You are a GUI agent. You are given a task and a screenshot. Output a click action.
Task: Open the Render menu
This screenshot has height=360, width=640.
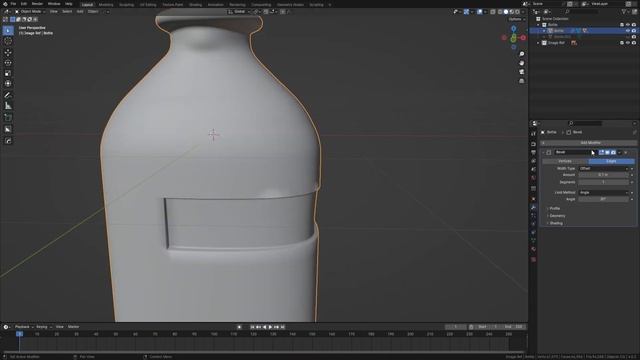coord(37,4)
